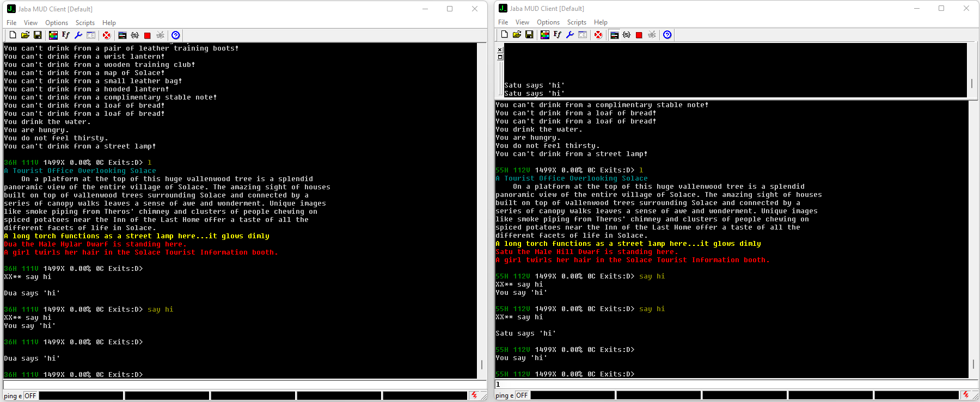The height and width of the screenshot is (402, 980).
Task: Open Help menu in right window
Action: pos(601,22)
